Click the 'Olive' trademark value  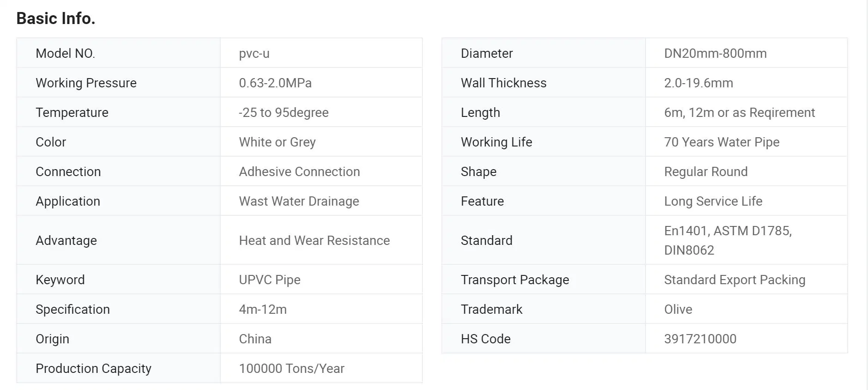(x=678, y=309)
